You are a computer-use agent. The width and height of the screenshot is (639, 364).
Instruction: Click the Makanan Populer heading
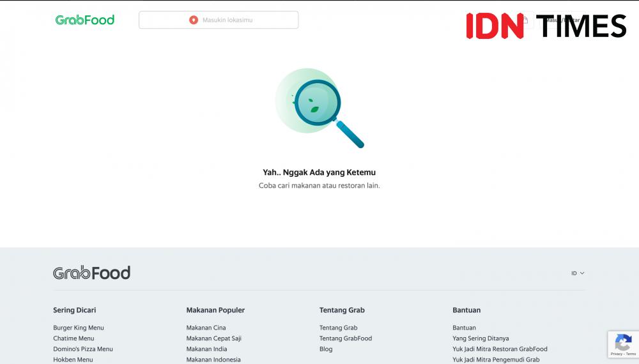coord(215,310)
